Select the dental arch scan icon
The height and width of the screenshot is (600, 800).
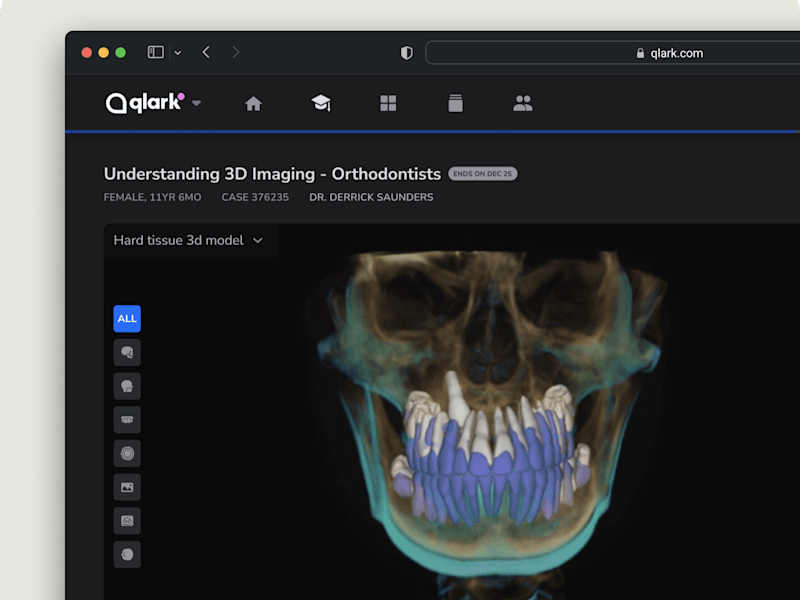click(127, 521)
